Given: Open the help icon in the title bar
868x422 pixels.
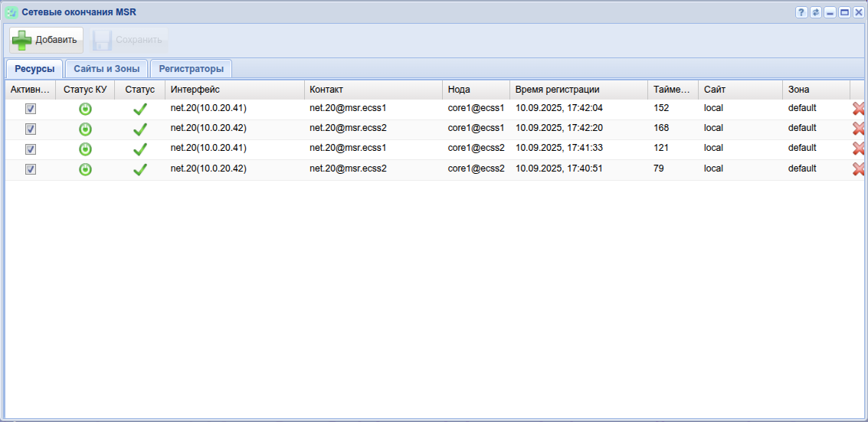Looking at the screenshot, I should (801, 12).
